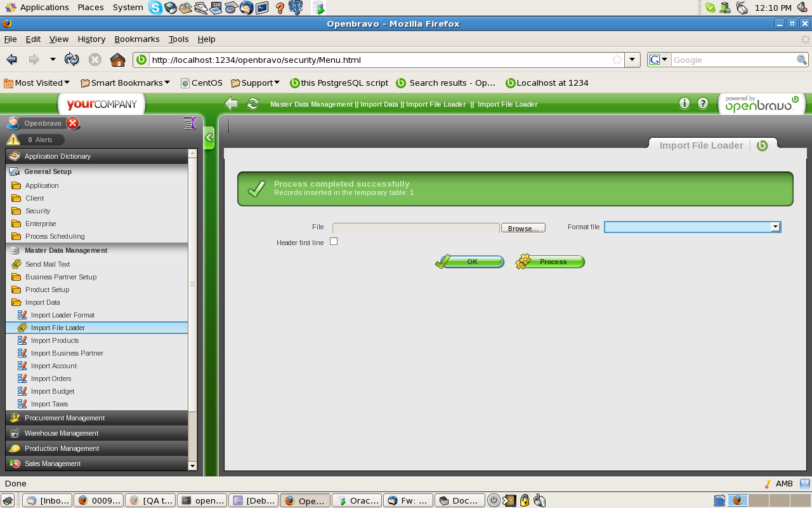This screenshot has width=812, height=508.
Task: Open the History menu
Action: pyautogui.click(x=91, y=39)
